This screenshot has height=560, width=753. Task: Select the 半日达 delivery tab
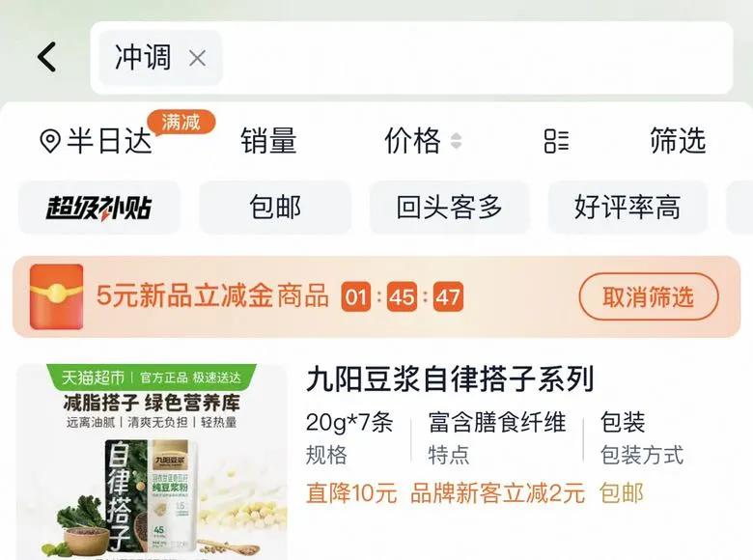pyautogui.click(x=109, y=141)
